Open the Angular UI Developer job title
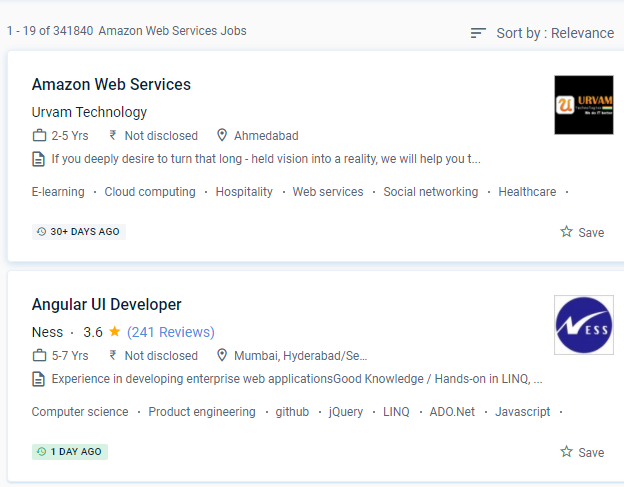This screenshot has height=487, width=624. point(106,304)
